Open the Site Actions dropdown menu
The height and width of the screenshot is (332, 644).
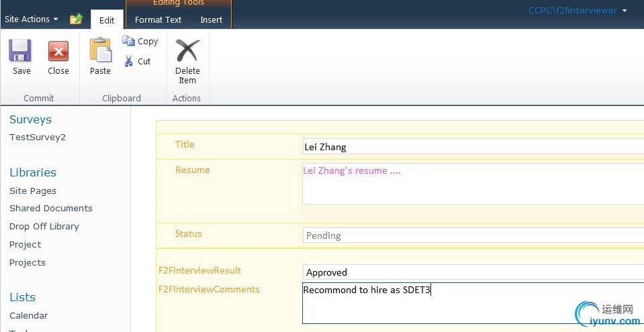(x=31, y=19)
